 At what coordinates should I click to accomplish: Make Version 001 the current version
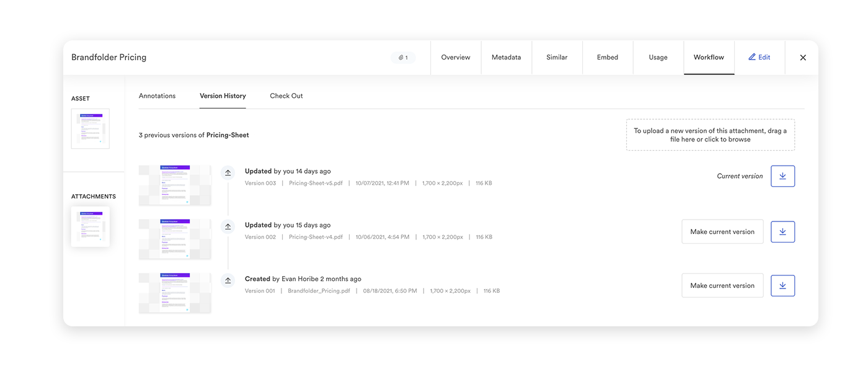click(x=722, y=285)
